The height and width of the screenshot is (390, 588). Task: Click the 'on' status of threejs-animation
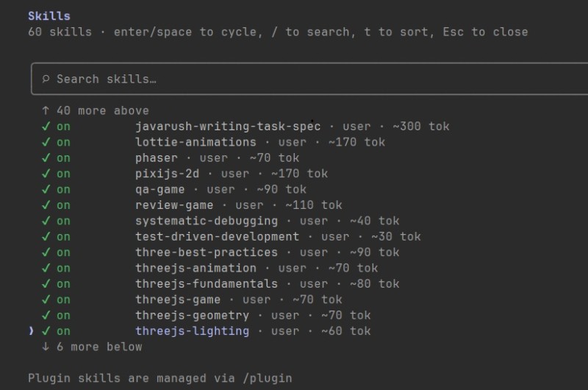click(x=63, y=269)
